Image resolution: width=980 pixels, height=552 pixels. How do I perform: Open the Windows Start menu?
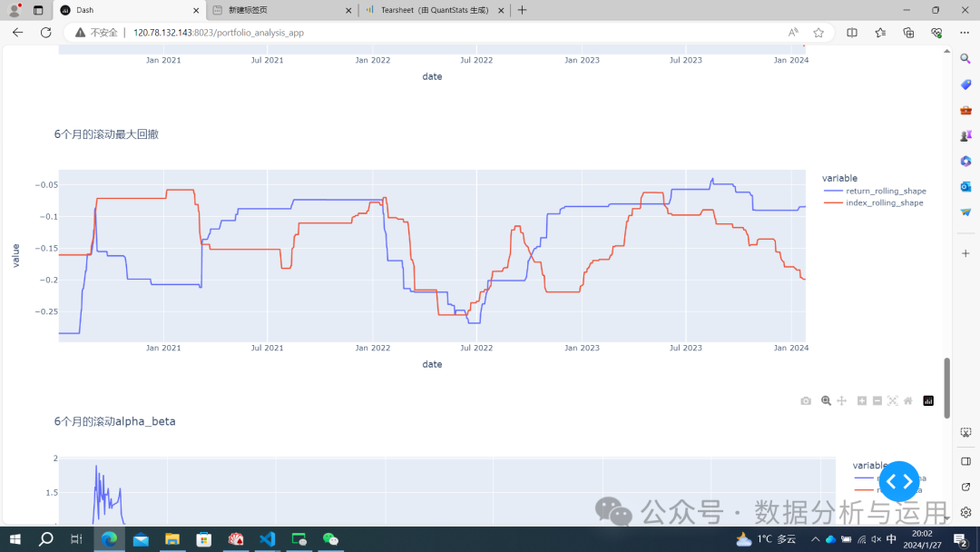15,539
